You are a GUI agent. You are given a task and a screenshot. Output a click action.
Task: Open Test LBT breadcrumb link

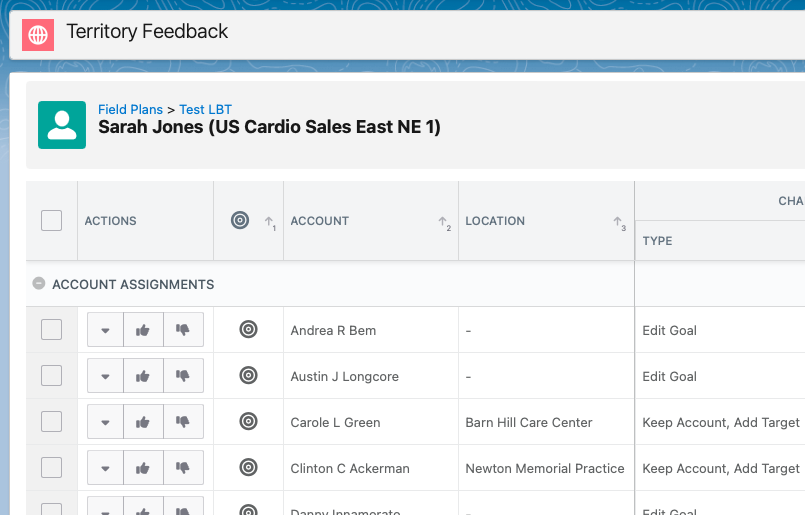point(205,109)
